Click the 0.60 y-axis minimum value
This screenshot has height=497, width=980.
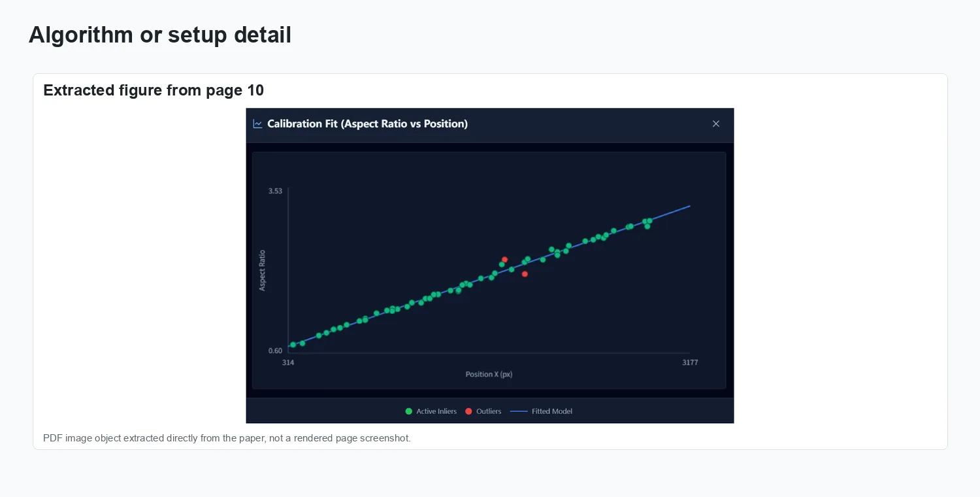point(275,351)
